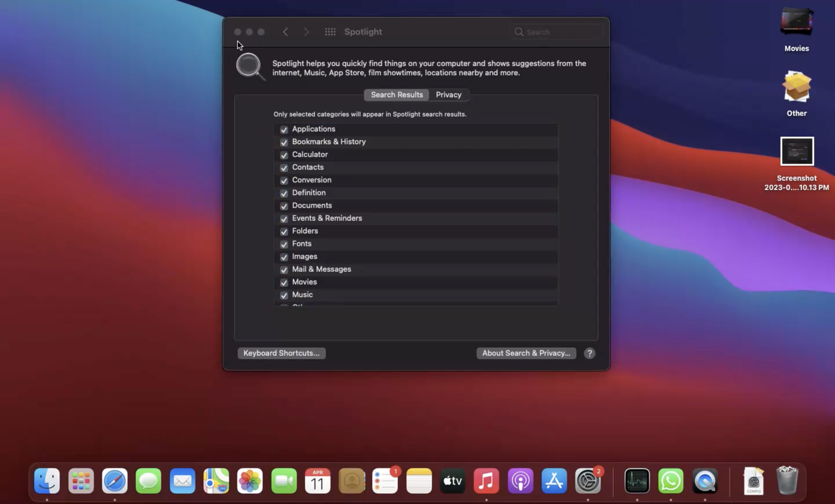Open Messages in the Dock
Image resolution: width=835 pixels, height=504 pixels.
coord(148,481)
